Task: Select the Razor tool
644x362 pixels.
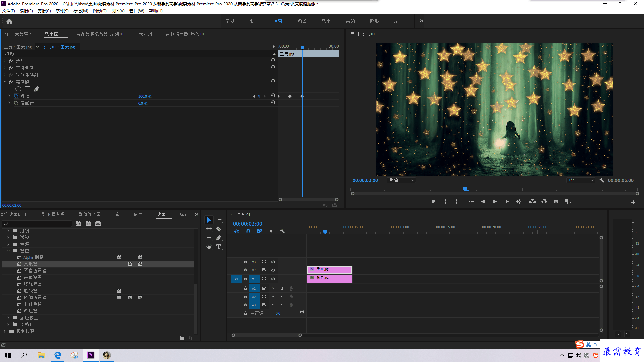Action: 219,229
